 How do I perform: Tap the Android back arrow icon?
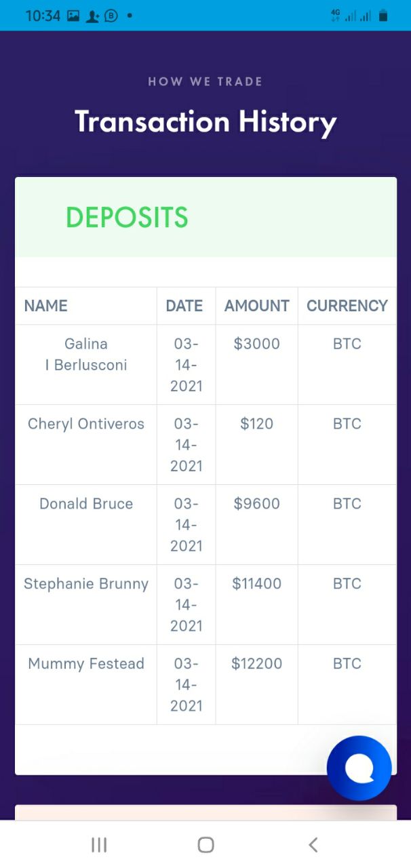coord(313,844)
